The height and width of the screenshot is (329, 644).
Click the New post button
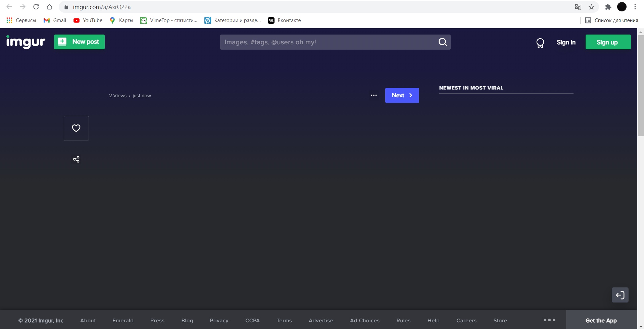pyautogui.click(x=79, y=42)
